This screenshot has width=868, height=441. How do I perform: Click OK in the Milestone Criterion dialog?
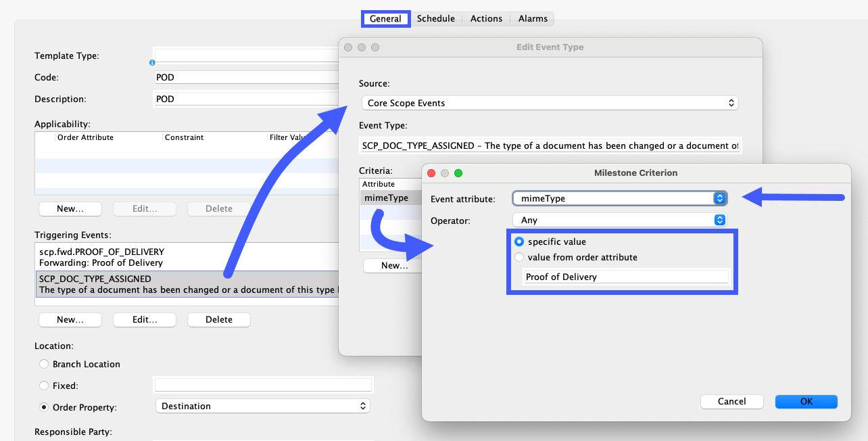pos(806,401)
